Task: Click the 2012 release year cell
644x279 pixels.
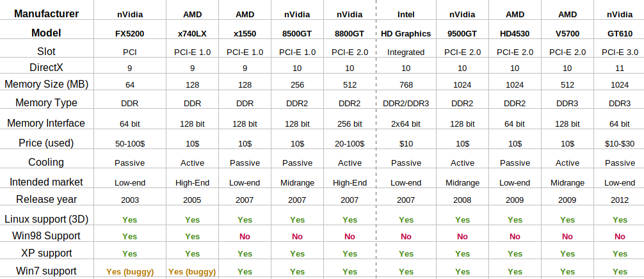Action: [x=620, y=200]
